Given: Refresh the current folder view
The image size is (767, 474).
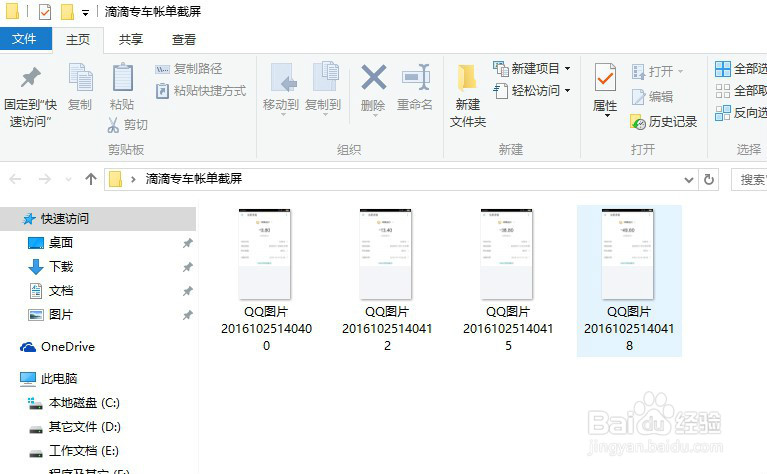Looking at the screenshot, I should pyautogui.click(x=709, y=180).
